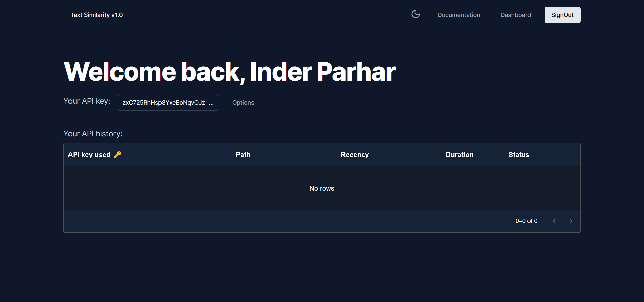Open the Text Similarity v1.0 home link
The width and height of the screenshot is (644, 302).
(96, 15)
